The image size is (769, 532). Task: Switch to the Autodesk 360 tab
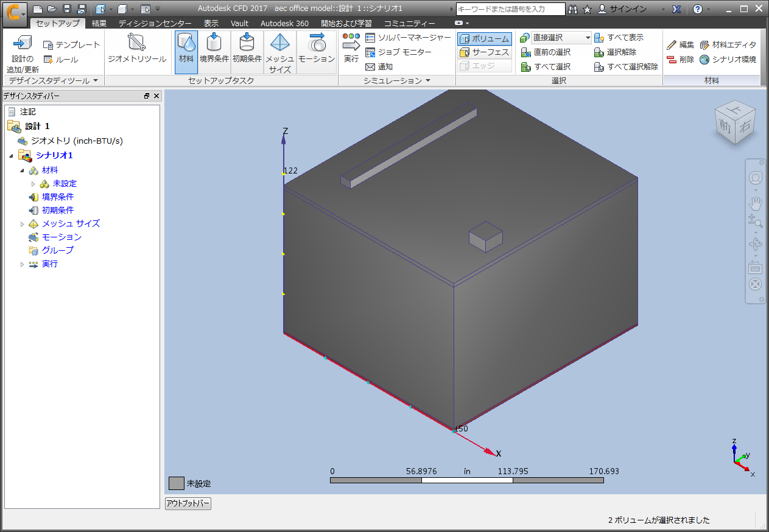pos(284,23)
